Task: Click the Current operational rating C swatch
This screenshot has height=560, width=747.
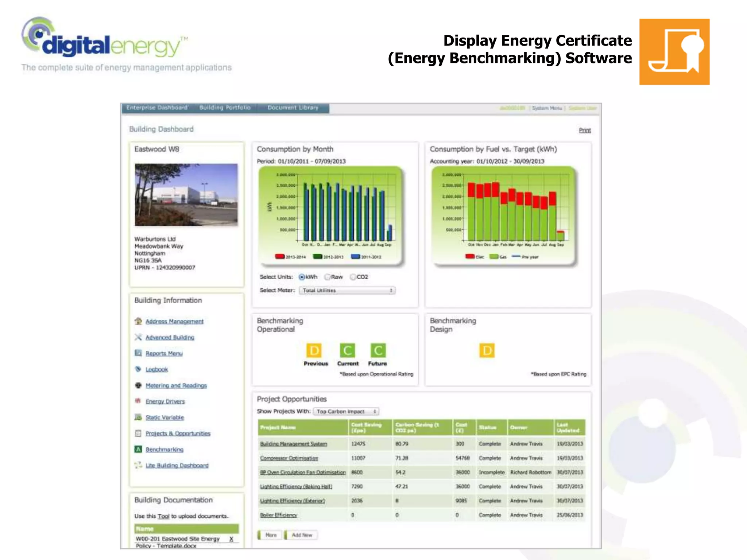Action: 347,351
